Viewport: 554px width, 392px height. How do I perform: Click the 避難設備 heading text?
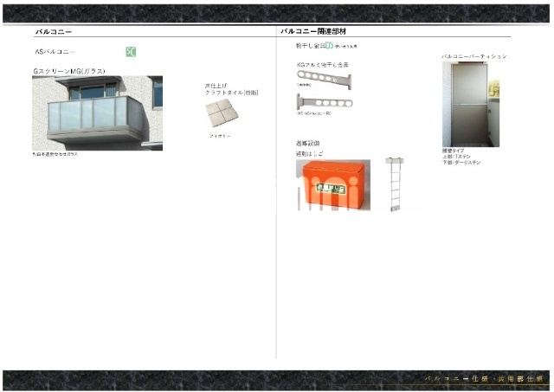pyautogui.click(x=307, y=143)
